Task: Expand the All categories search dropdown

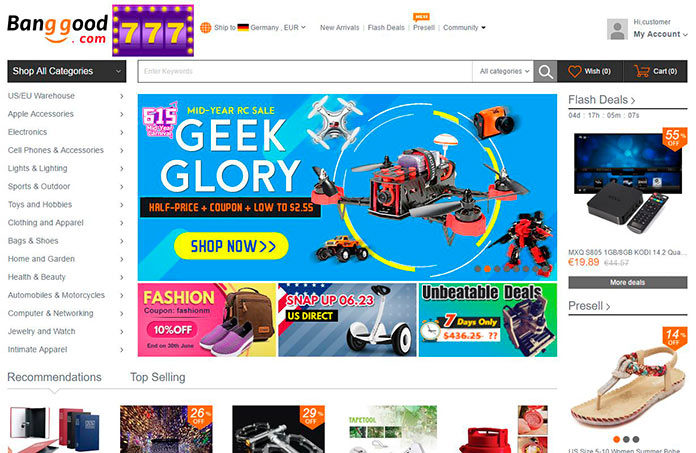Action: pos(504,71)
